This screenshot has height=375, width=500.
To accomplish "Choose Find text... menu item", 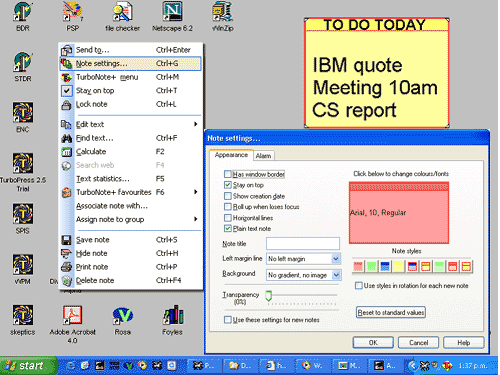I will [131, 138].
